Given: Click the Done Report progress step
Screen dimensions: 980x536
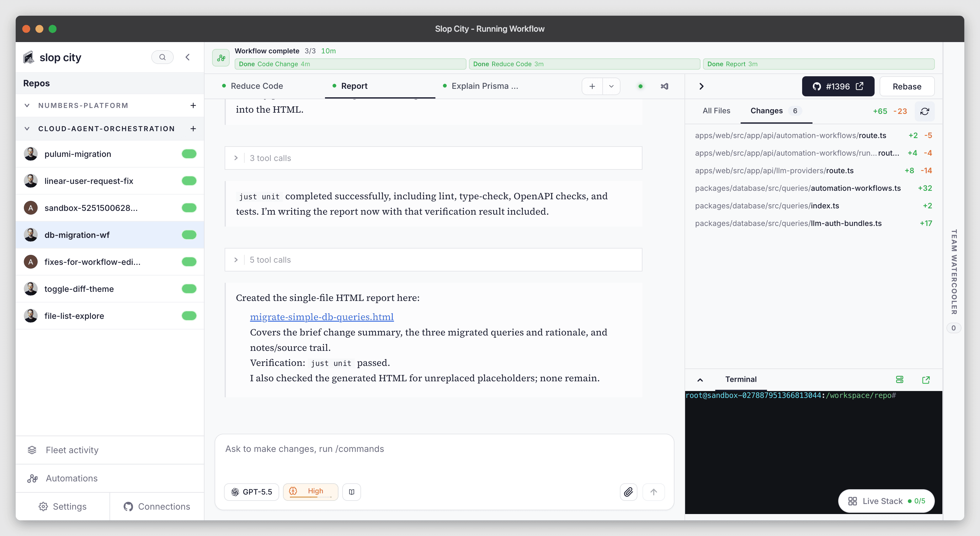Looking at the screenshot, I should pos(819,64).
